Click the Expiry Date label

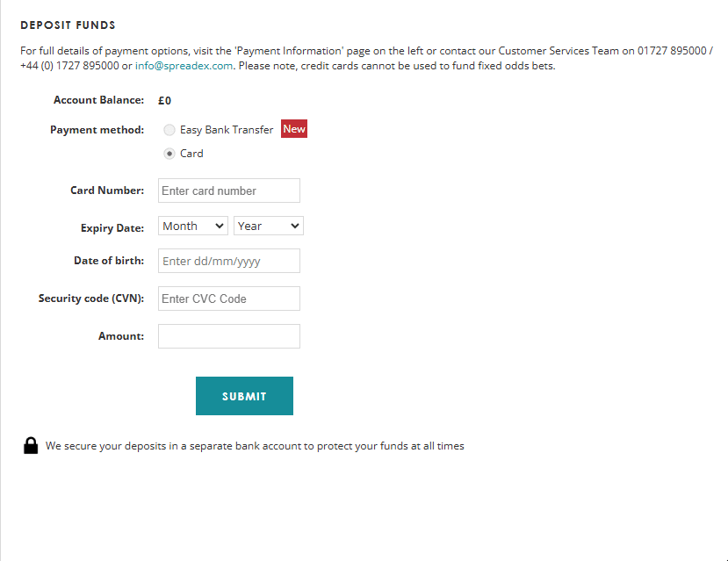pyautogui.click(x=112, y=228)
